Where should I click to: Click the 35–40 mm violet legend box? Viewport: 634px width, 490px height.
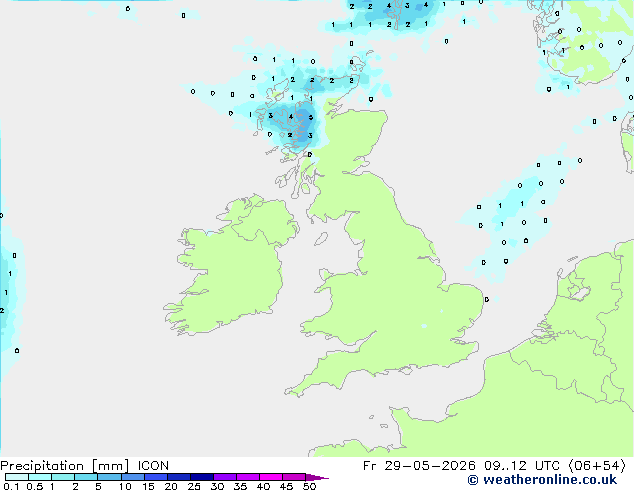[x=247, y=477]
